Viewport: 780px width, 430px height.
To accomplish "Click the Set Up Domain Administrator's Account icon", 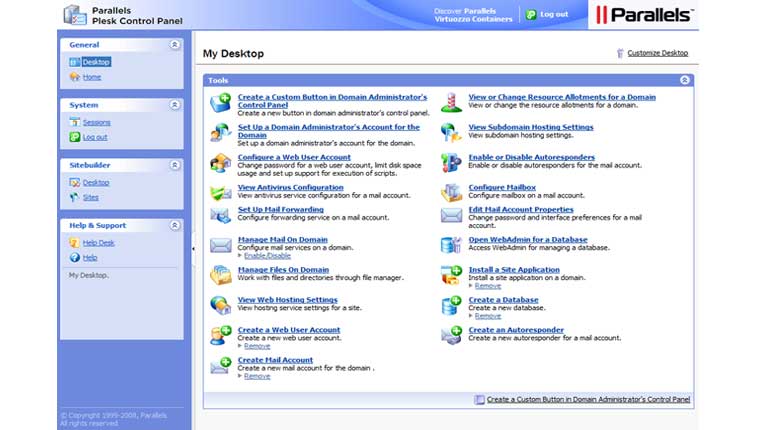I will click(x=220, y=132).
